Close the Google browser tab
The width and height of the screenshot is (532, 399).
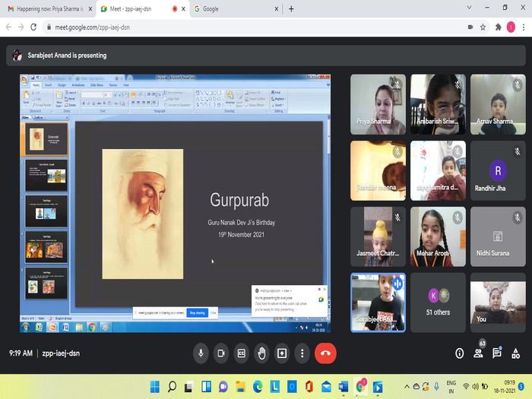(x=276, y=9)
